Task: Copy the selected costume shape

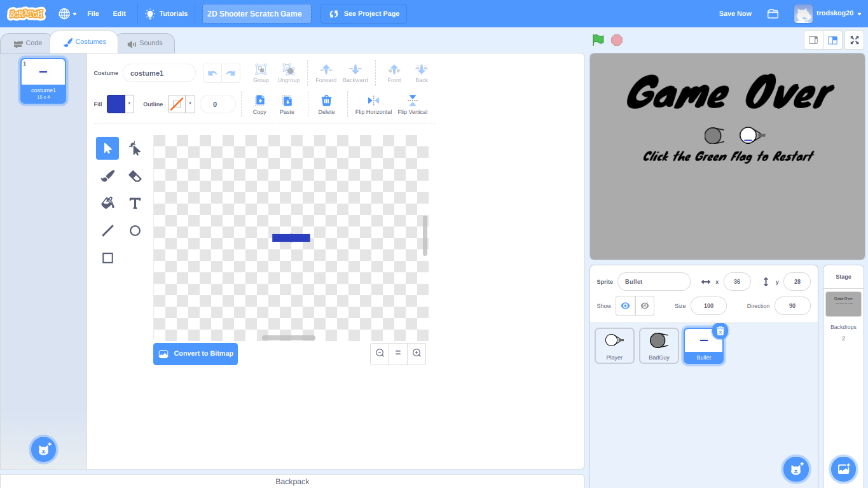Action: (259, 104)
